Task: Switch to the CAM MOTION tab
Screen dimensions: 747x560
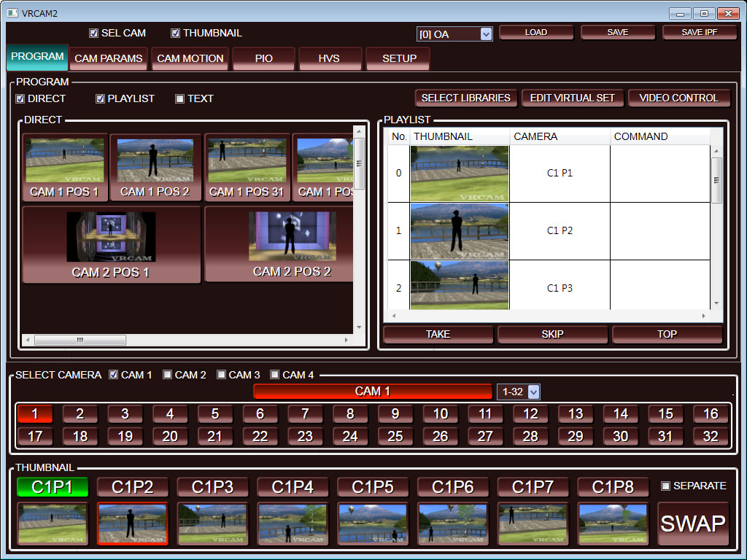Action: (x=190, y=58)
